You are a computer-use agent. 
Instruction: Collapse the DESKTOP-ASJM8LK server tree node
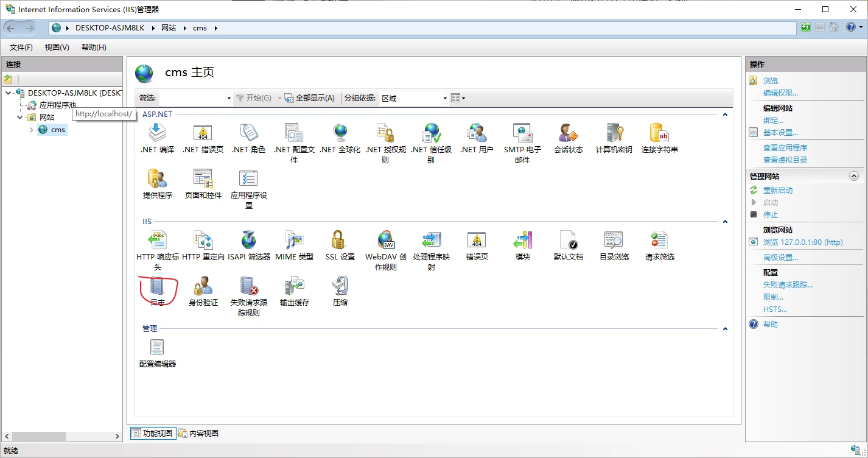(8, 93)
